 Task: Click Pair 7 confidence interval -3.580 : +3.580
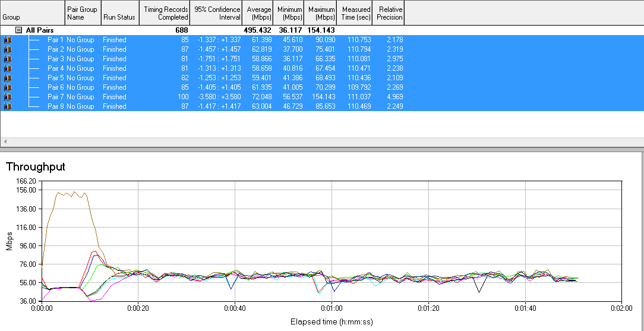tap(219, 97)
